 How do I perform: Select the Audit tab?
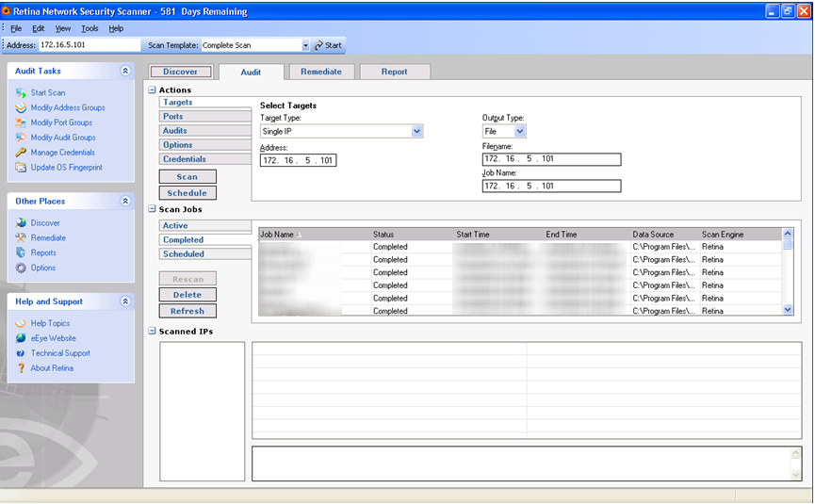coord(251,73)
